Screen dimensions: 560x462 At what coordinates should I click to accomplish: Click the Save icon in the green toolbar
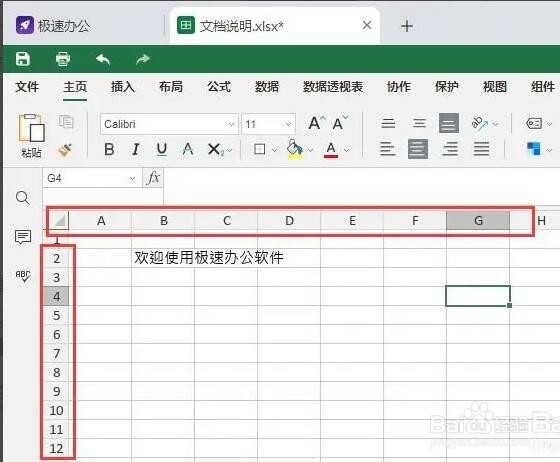pos(23,59)
